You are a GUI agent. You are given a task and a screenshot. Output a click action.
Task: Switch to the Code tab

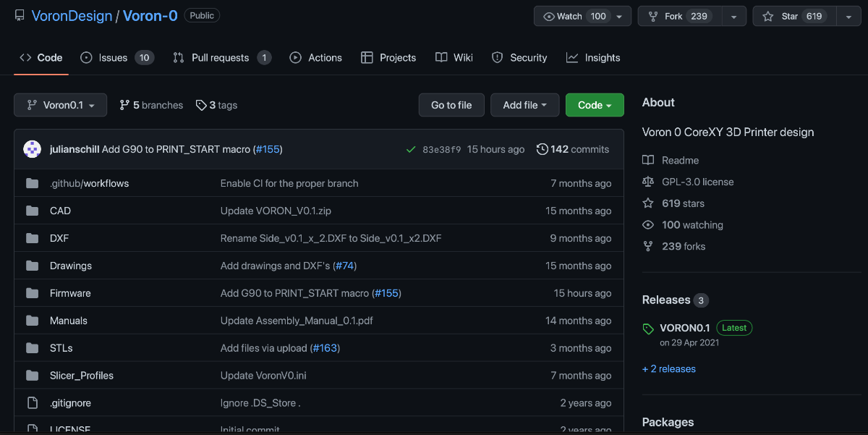click(x=41, y=58)
